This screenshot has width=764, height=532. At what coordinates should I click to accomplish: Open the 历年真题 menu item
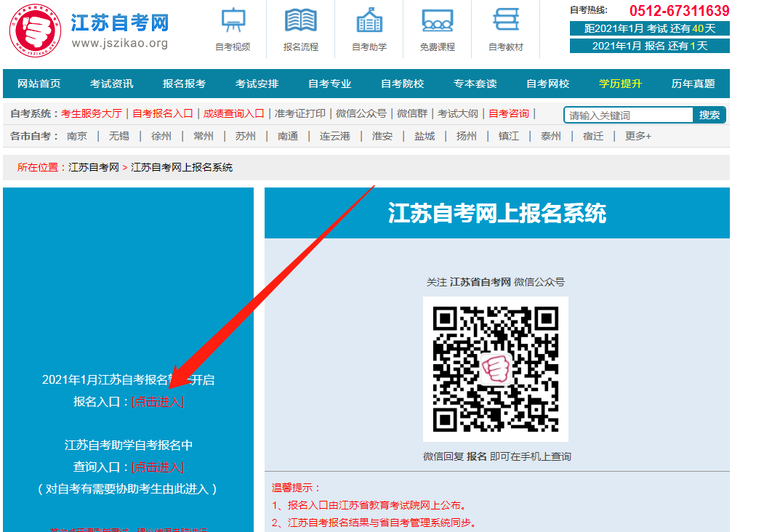click(693, 84)
